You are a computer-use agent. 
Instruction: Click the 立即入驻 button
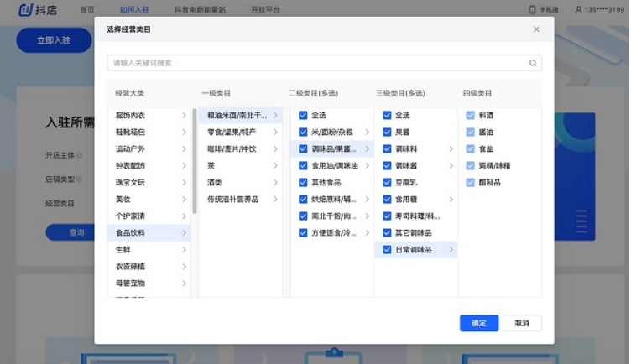(54, 40)
